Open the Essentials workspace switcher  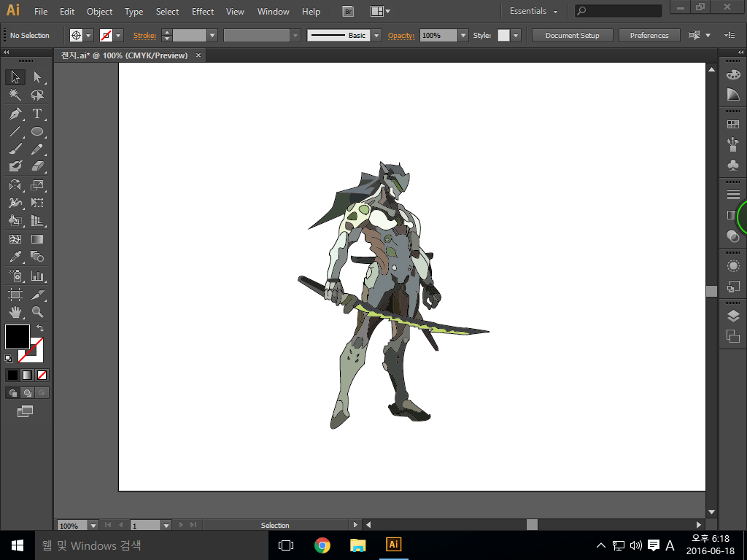[533, 11]
